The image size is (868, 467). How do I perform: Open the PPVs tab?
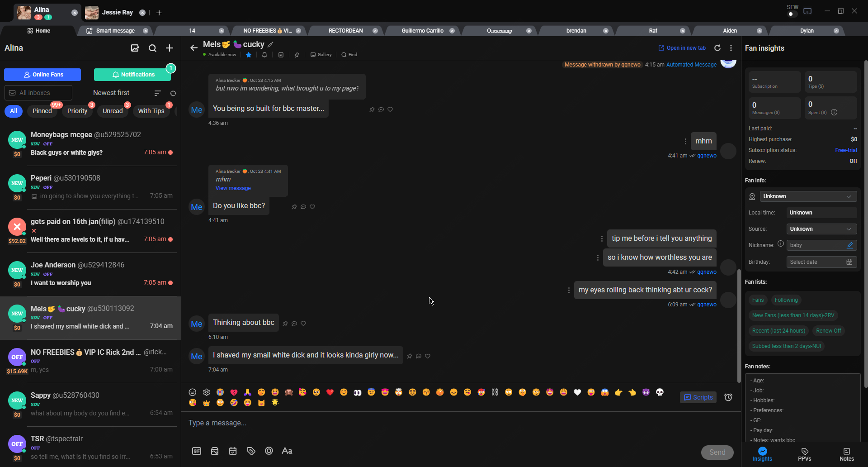point(805,454)
